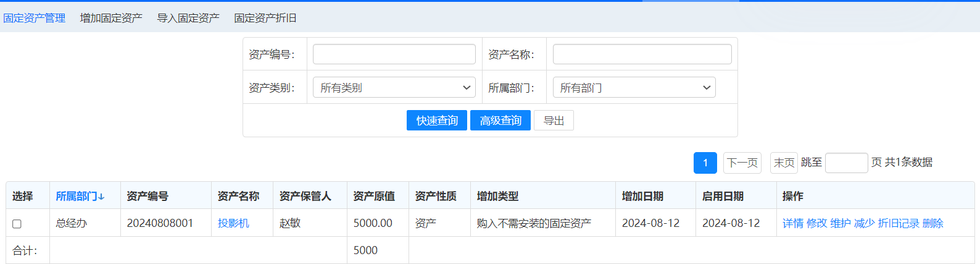The height and width of the screenshot is (264, 980).
Task: Focus the 资产编号 input field
Action: click(394, 54)
